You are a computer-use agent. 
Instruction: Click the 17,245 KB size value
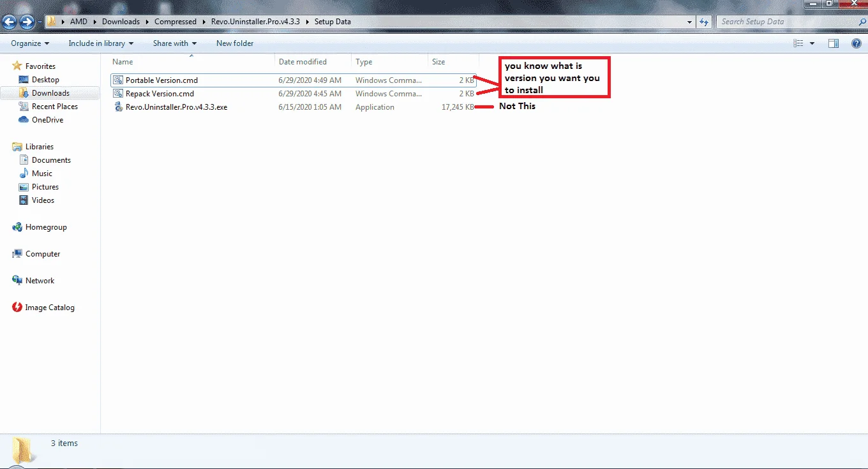click(x=458, y=107)
